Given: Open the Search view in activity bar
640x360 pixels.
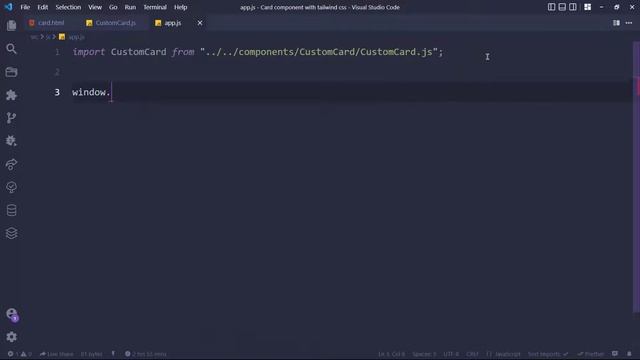Looking at the screenshot, I should tap(11, 49).
